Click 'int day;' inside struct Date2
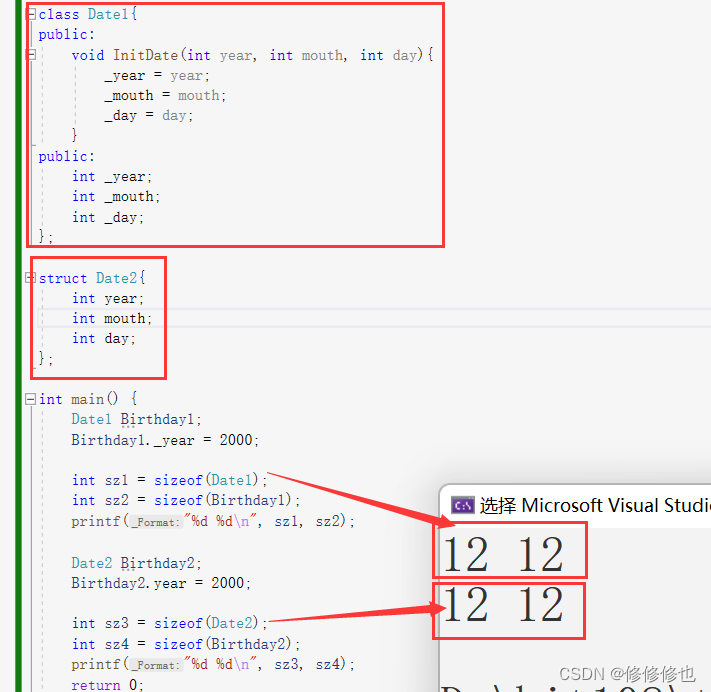 tap(104, 338)
